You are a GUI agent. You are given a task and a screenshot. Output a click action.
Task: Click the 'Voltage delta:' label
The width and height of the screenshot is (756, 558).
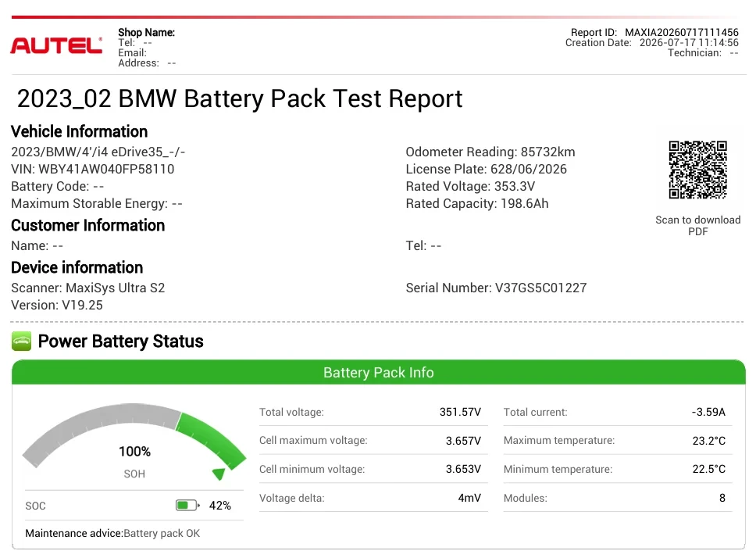point(291,498)
